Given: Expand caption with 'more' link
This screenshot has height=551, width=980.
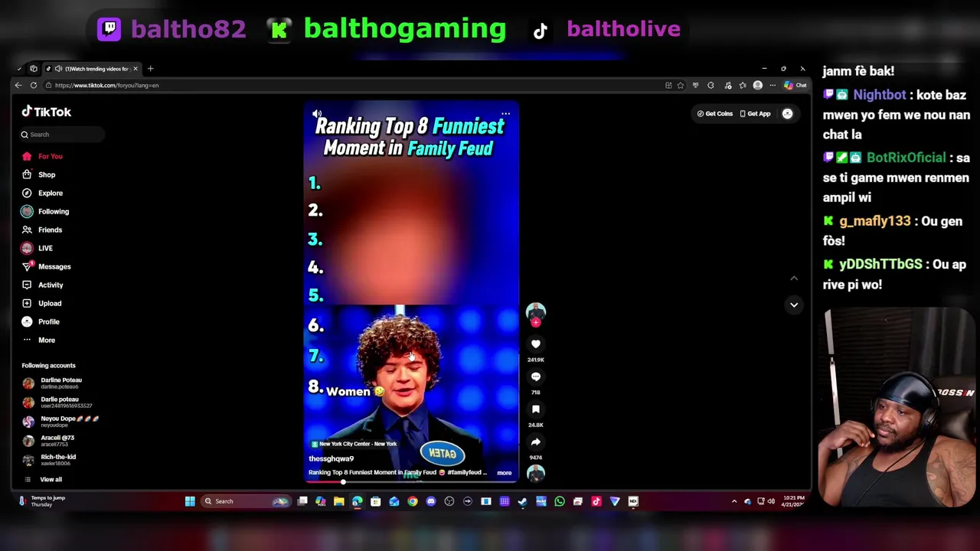Looking at the screenshot, I should (504, 473).
